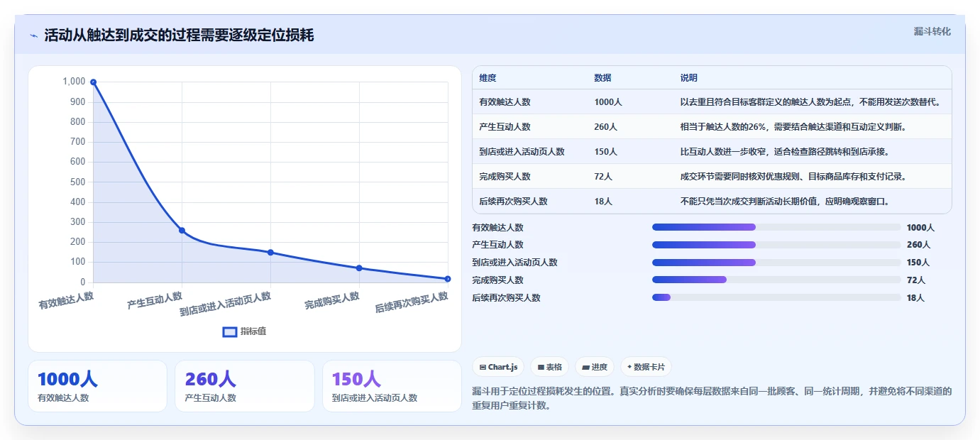Click the 完成购买人数 progress bar
This screenshot has height=440, width=980.
point(776,280)
